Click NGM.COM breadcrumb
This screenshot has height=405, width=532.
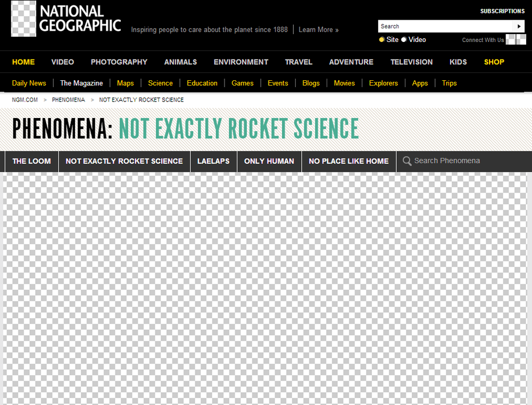25,99
